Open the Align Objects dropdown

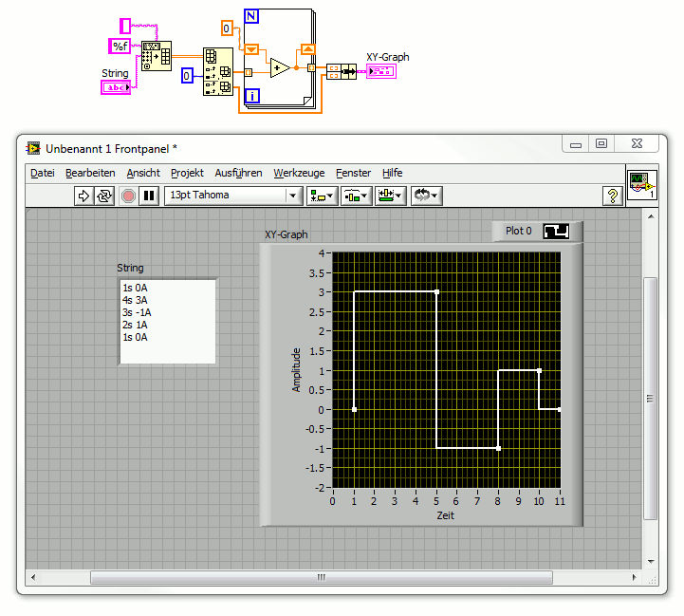(321, 196)
